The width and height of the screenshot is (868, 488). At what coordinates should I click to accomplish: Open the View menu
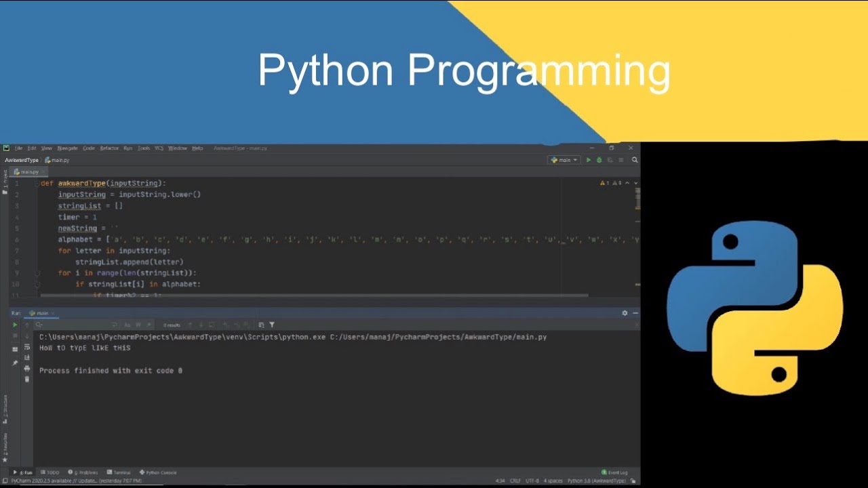(47, 148)
